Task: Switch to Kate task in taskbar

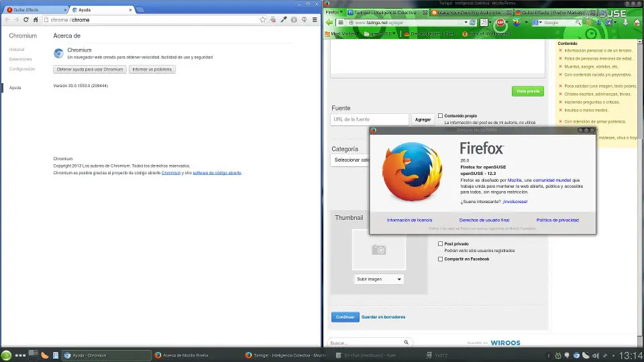Action: [x=366, y=355]
